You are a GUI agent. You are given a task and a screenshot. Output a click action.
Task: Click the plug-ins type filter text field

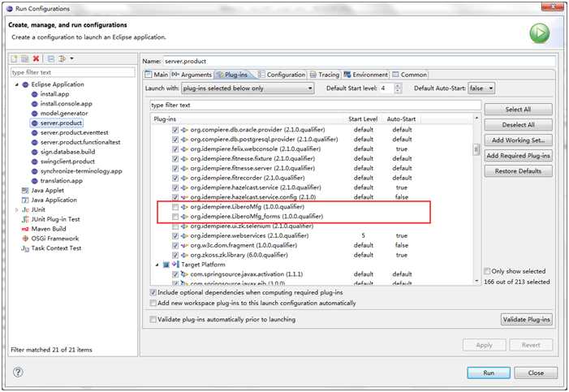[316, 106]
